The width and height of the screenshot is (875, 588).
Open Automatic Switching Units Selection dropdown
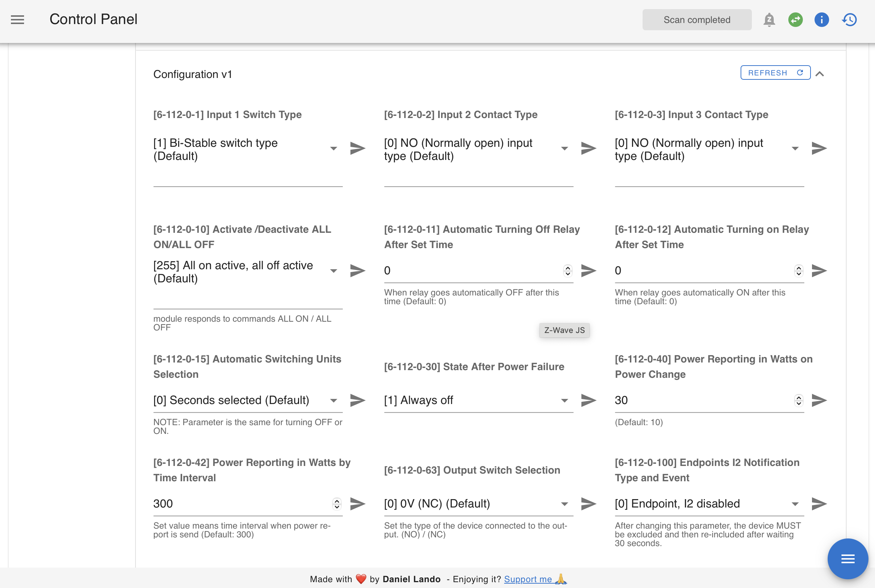248,400
